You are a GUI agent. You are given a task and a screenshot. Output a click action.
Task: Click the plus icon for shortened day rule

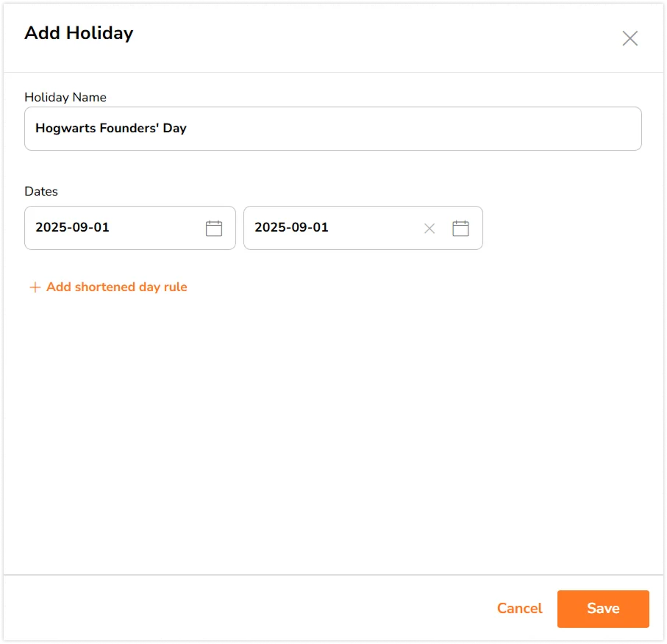coord(35,287)
